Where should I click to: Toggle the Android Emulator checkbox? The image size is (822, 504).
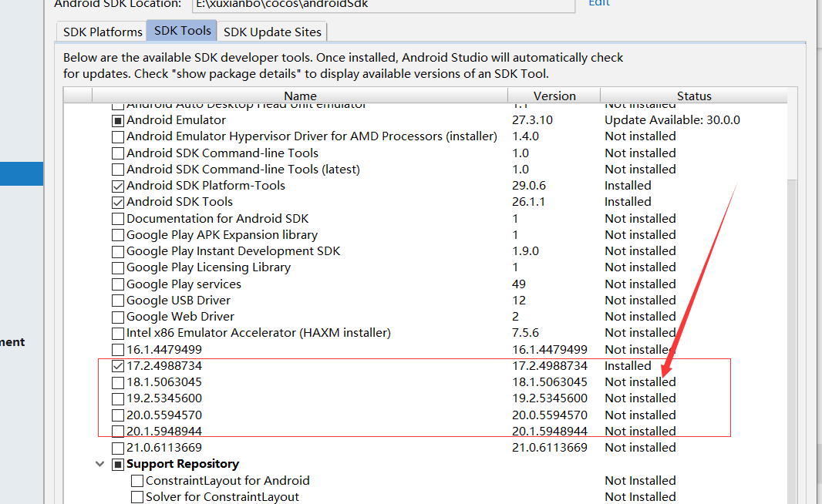(x=118, y=120)
